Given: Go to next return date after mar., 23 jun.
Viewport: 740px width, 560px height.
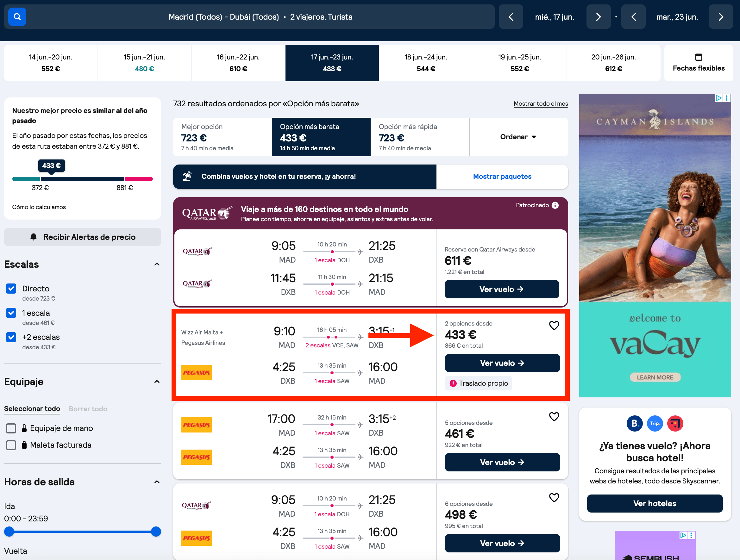Looking at the screenshot, I should pos(721,17).
